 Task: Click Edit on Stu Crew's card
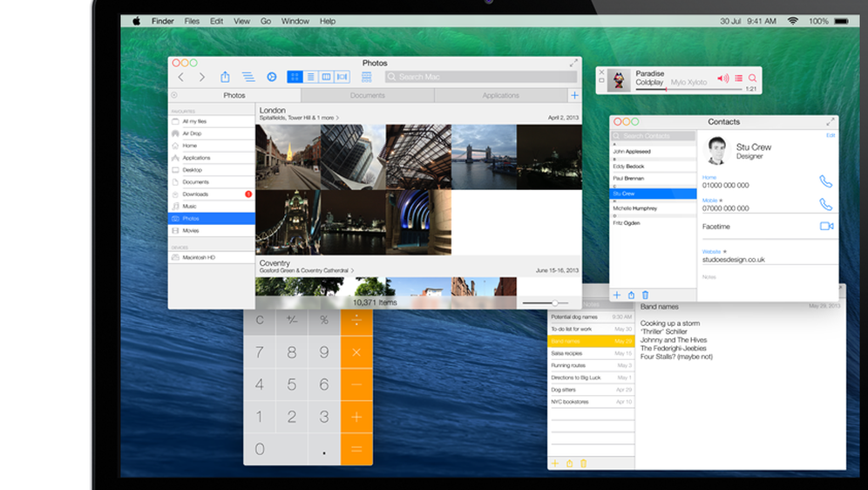831,135
